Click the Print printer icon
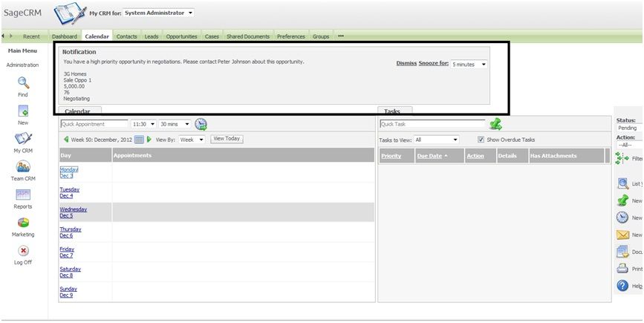This screenshot has width=644, height=323. point(622,268)
